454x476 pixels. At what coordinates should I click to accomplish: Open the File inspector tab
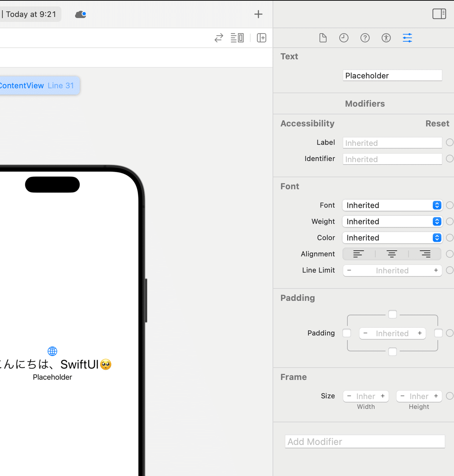click(x=323, y=38)
